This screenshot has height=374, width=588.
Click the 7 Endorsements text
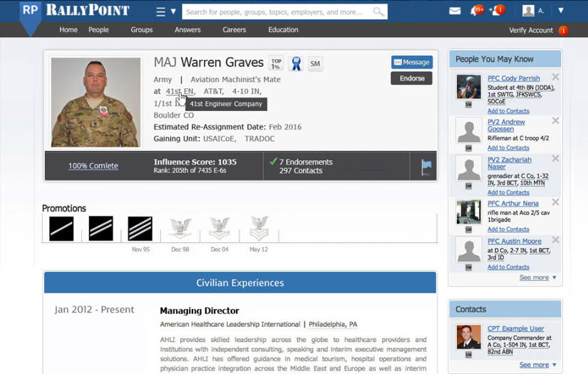pos(306,162)
